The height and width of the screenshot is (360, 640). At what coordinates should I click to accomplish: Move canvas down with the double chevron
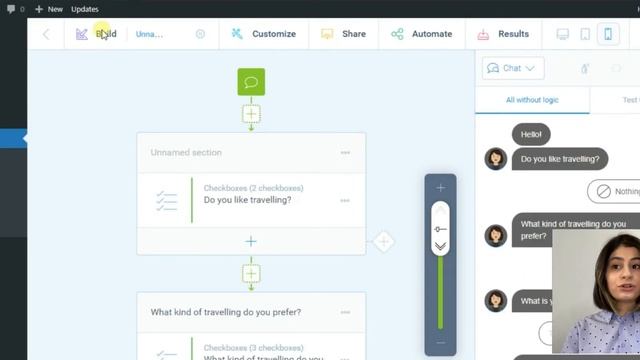tap(440, 246)
